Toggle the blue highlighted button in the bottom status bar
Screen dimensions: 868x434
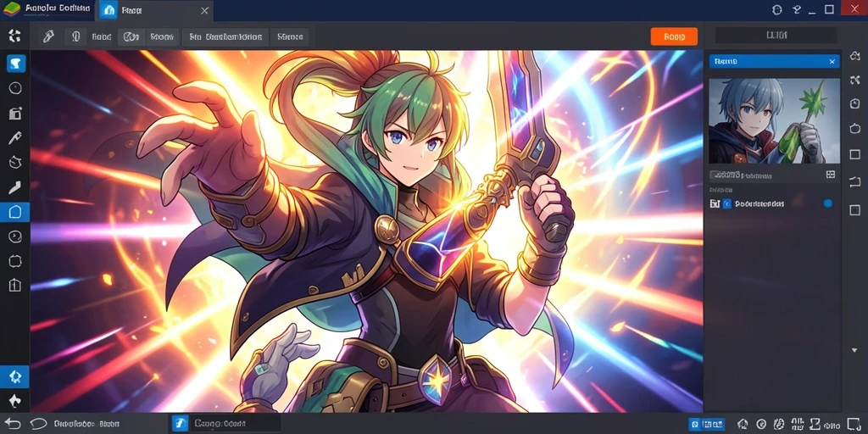[x=707, y=424]
